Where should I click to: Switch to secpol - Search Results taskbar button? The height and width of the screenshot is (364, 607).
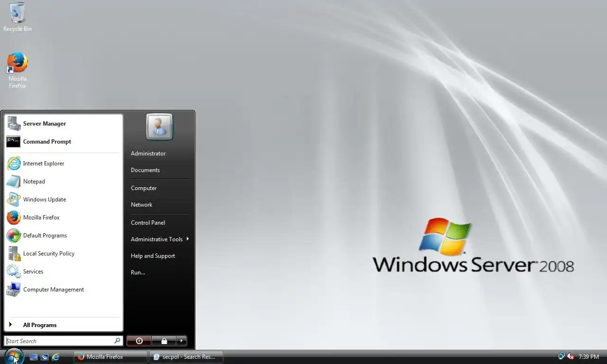click(186, 357)
